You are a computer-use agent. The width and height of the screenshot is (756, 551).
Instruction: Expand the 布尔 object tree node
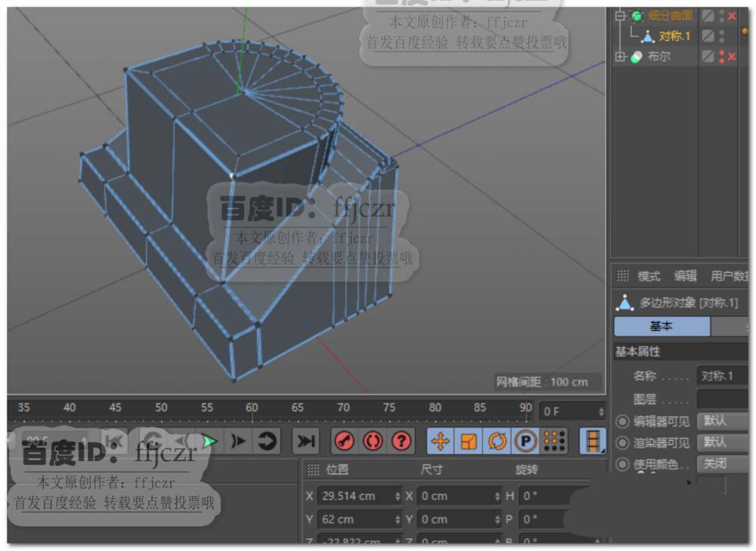(x=621, y=57)
